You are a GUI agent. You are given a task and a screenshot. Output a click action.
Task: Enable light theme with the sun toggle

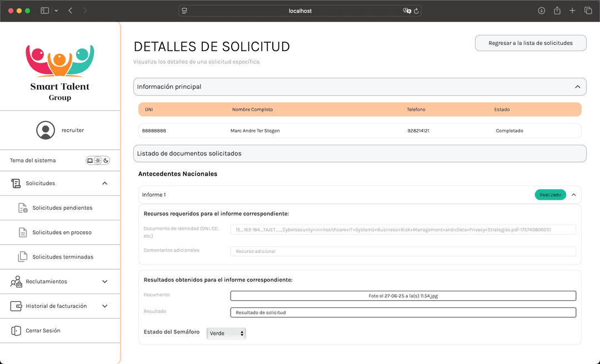[97, 160]
